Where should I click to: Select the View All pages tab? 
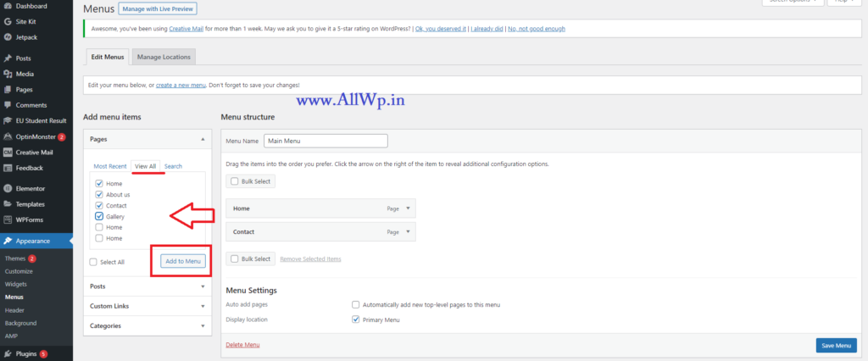(x=146, y=166)
